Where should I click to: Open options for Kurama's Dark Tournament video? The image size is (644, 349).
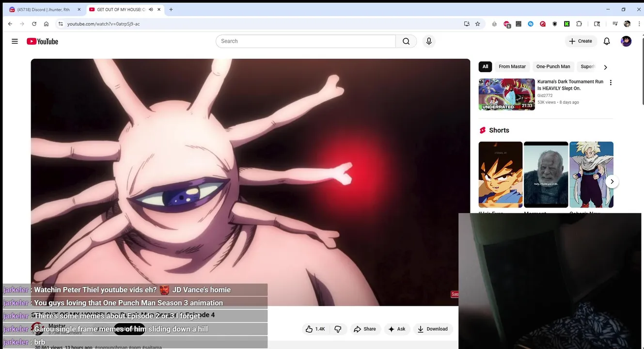(611, 82)
